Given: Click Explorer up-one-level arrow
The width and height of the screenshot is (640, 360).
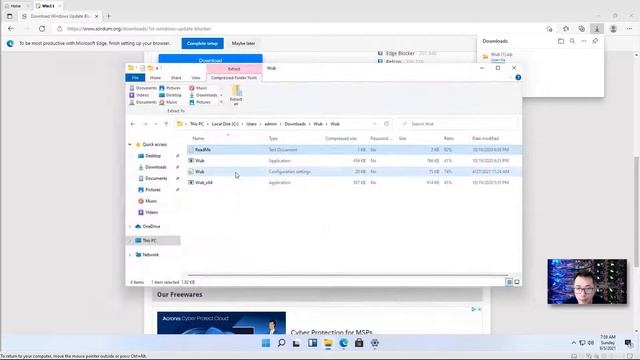Looking at the screenshot, I should pyautogui.click(x=166, y=124).
